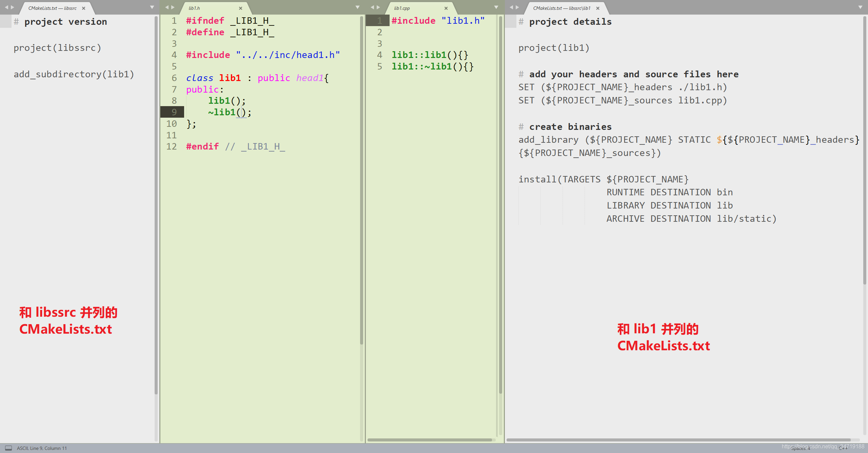Click 'RUNTIME DESTINATION bin' line
The height and width of the screenshot is (453, 868).
click(670, 193)
